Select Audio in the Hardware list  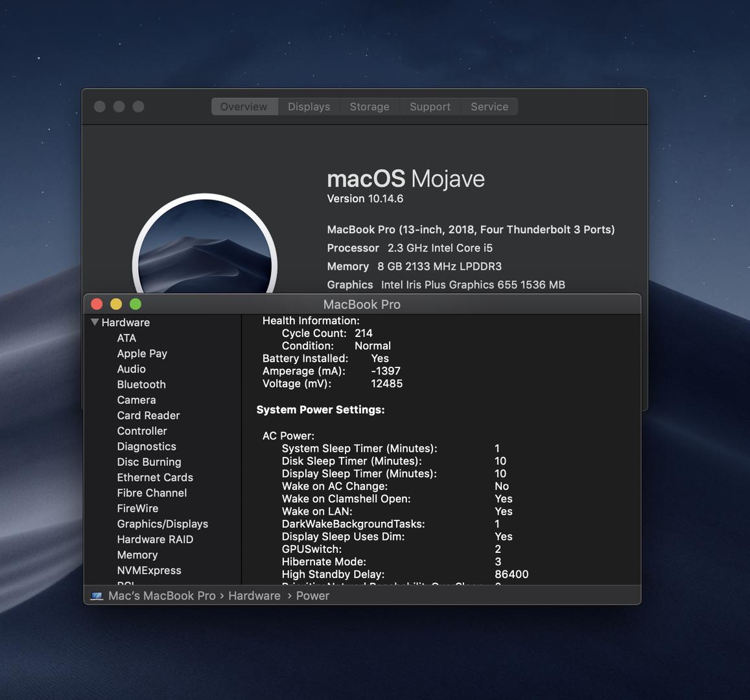[132, 369]
